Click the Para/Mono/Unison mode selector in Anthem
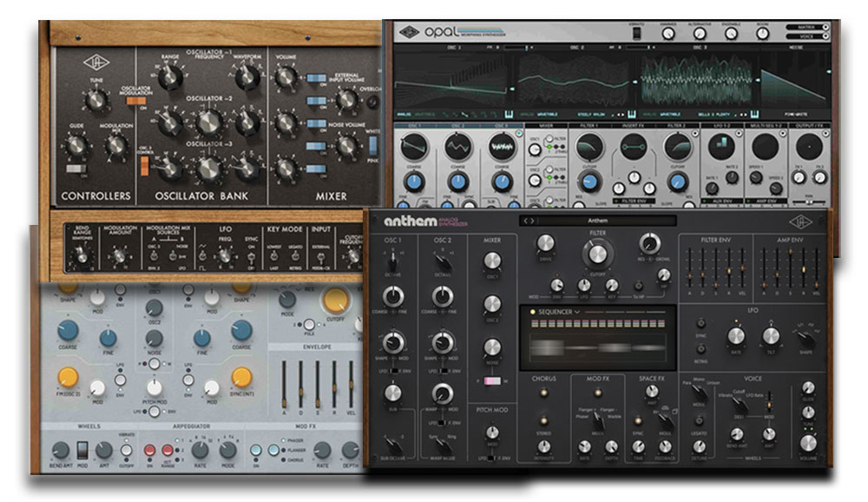The image size is (868, 502). pyautogui.click(x=699, y=393)
